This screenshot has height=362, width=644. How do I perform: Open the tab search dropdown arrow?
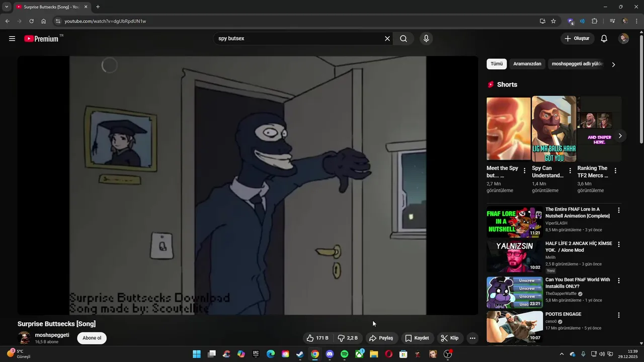click(7, 7)
